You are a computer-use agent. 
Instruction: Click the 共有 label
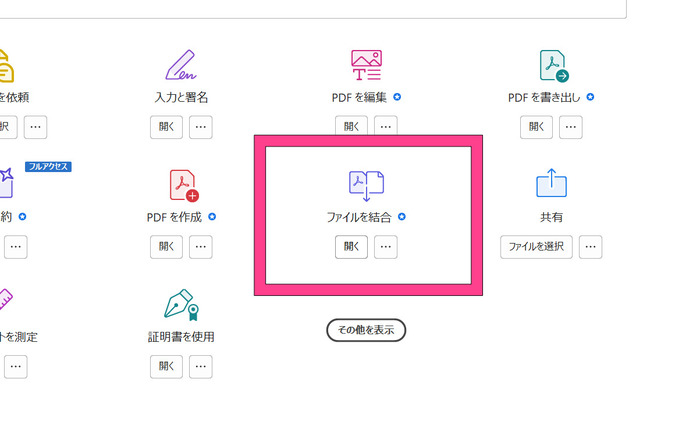tap(551, 217)
